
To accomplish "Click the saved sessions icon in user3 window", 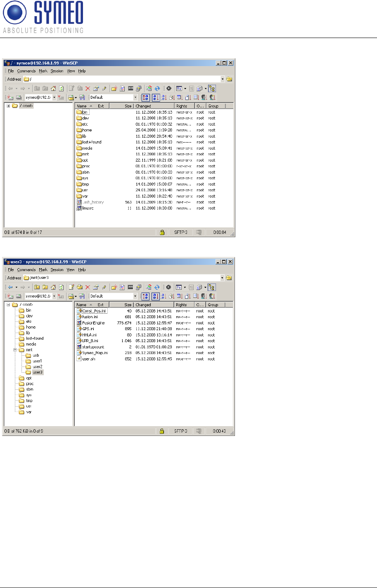I will 71,296.
